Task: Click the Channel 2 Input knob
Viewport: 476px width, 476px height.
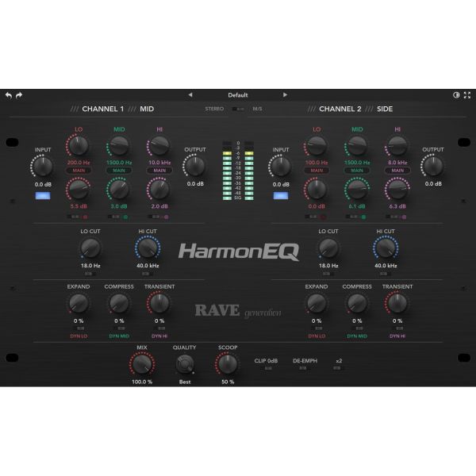Action: pyautogui.click(x=281, y=166)
